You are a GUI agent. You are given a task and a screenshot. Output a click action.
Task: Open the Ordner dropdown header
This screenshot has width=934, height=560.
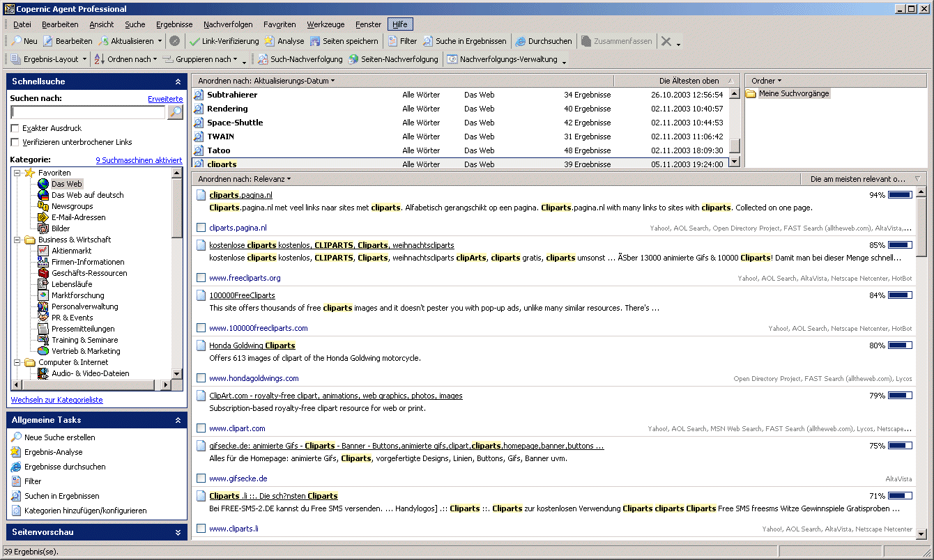tap(767, 81)
